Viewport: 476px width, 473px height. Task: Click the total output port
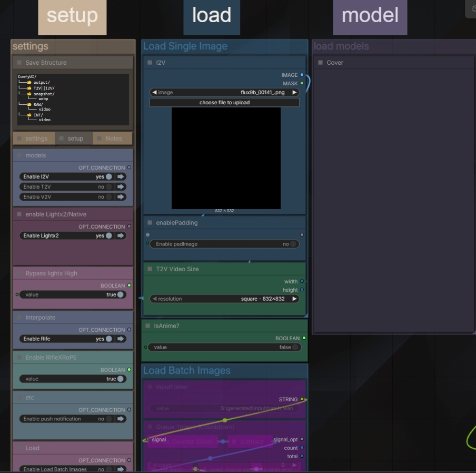click(302, 456)
